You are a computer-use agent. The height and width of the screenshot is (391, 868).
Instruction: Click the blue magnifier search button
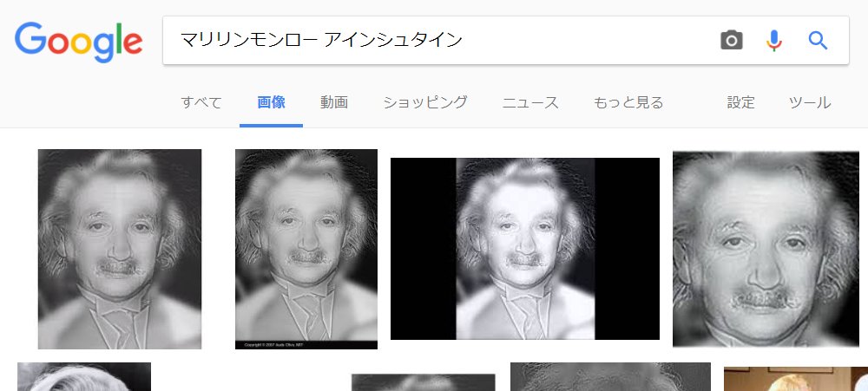[x=818, y=41]
